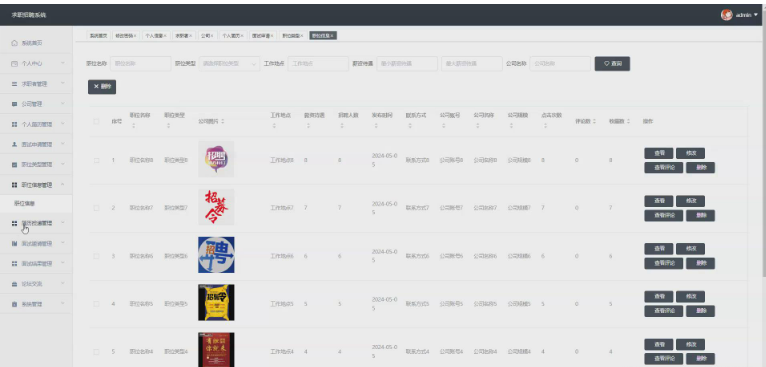Click the 求职者管理 sidebar icon
766x367 pixels.
pos(15,84)
